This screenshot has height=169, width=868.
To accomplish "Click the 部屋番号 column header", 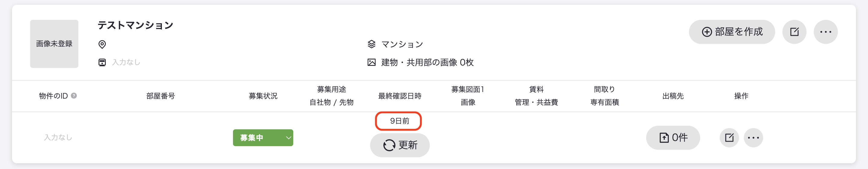I will click(160, 96).
